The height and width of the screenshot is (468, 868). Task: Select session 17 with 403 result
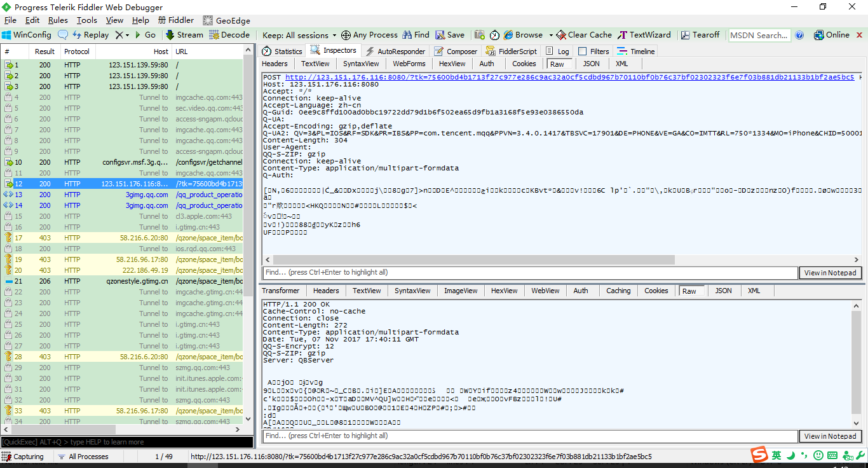[122, 238]
